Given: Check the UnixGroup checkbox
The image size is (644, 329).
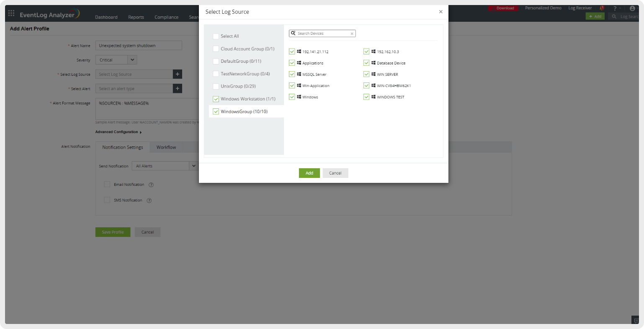Looking at the screenshot, I should (x=216, y=87).
